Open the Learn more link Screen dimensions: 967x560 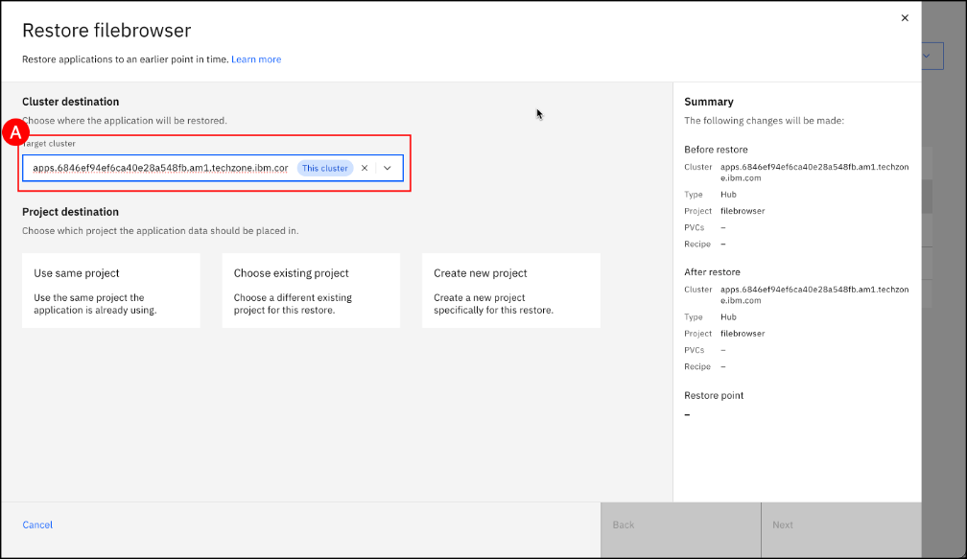click(x=256, y=59)
